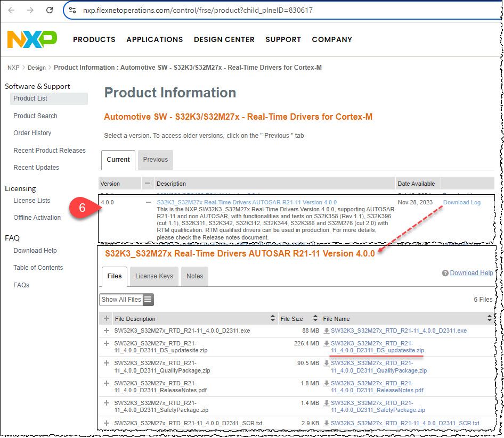This screenshot has width=504, height=438.
Task: Open Download Help in the sidebar FAQ
Action: pos(35,251)
